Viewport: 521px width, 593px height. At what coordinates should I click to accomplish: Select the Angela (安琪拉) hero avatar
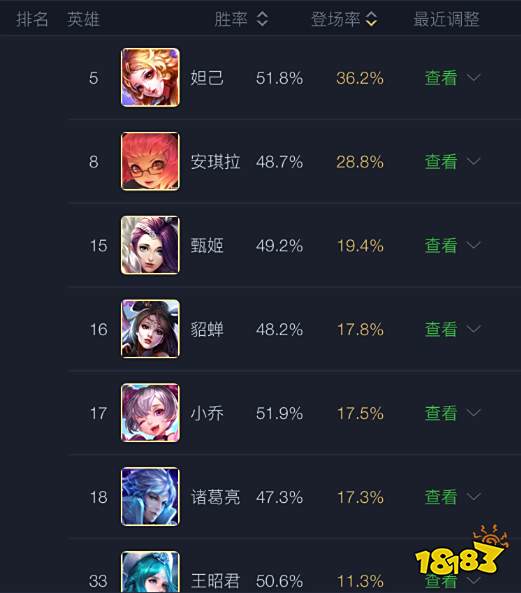click(150, 161)
